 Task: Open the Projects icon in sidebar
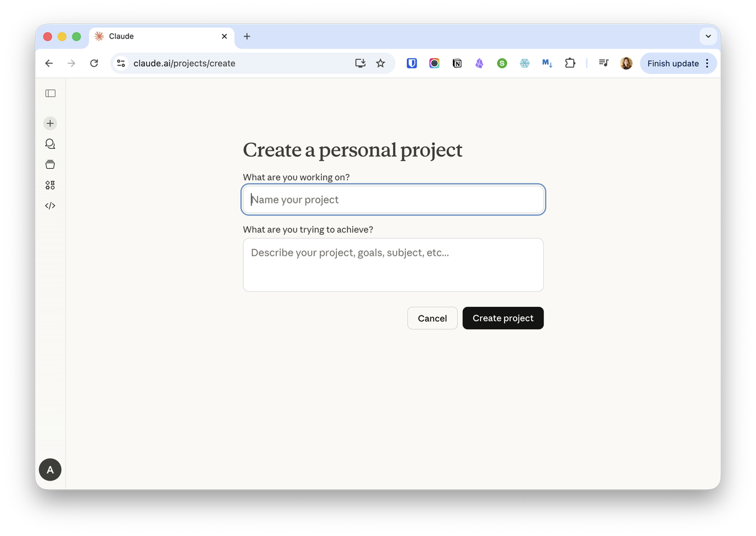pyautogui.click(x=50, y=164)
